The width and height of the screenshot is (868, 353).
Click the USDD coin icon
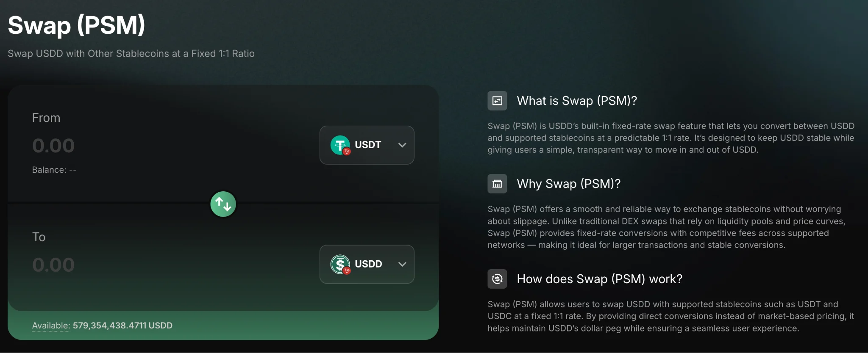pyautogui.click(x=340, y=265)
